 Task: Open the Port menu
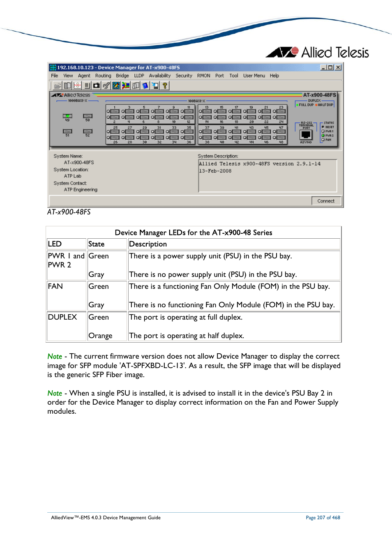click(220, 76)
